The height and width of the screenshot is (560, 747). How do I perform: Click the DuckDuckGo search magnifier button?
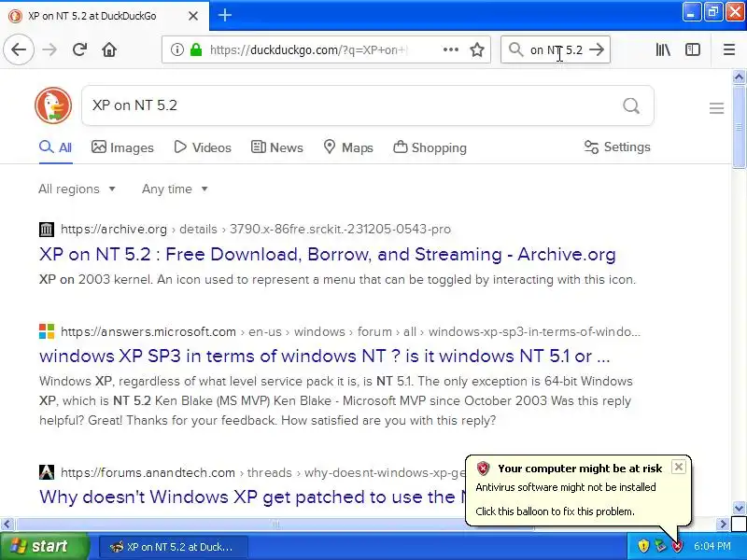631,105
